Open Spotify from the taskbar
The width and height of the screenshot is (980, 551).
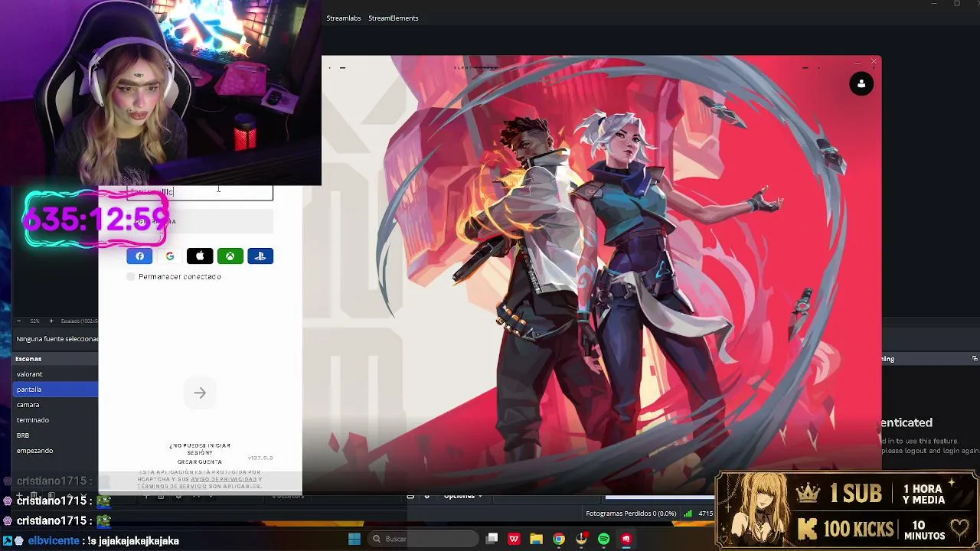point(603,539)
